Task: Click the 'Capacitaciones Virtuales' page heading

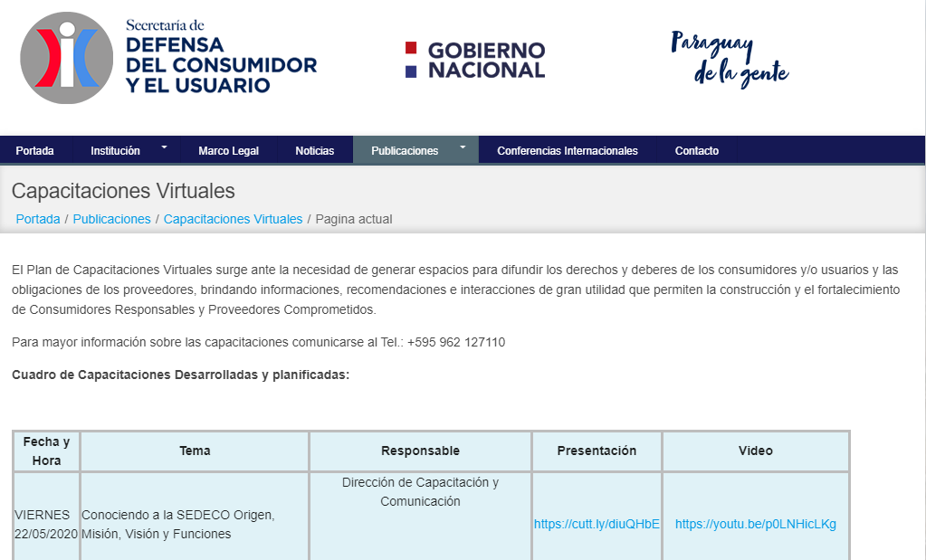Action: pyautogui.click(x=123, y=191)
